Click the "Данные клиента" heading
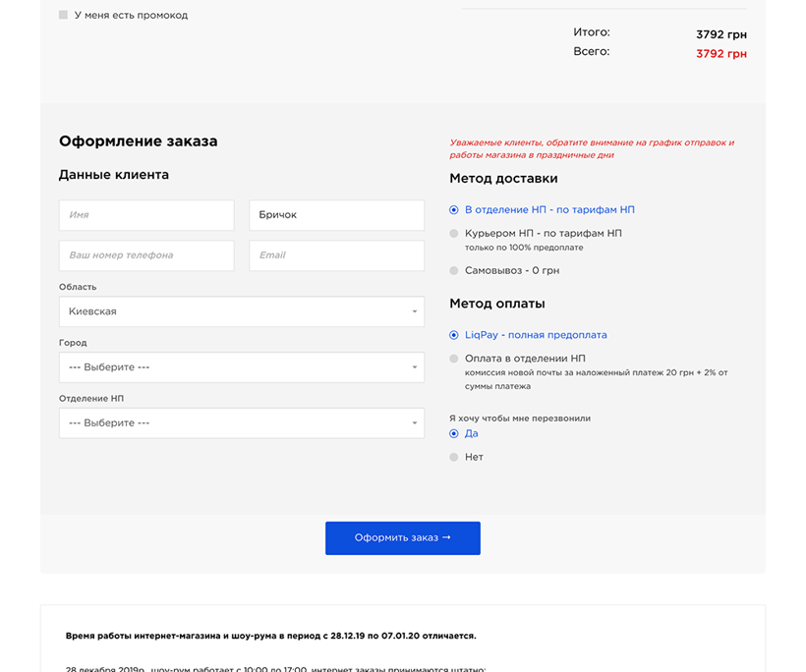The height and width of the screenshot is (672, 806). point(114,175)
